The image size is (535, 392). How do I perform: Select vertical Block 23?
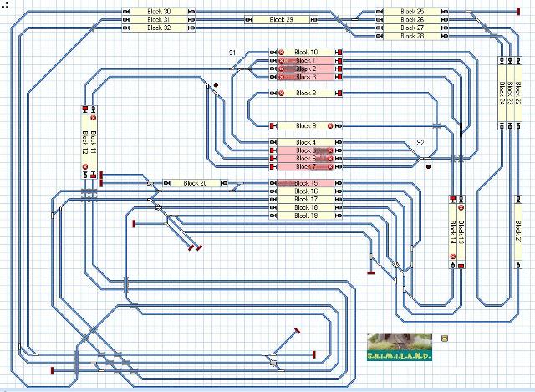pos(510,93)
